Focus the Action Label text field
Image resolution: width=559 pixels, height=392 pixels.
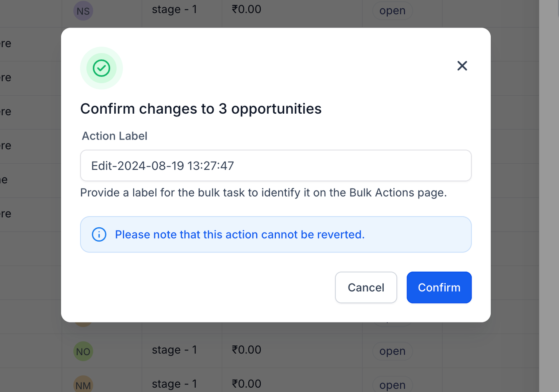(x=276, y=165)
